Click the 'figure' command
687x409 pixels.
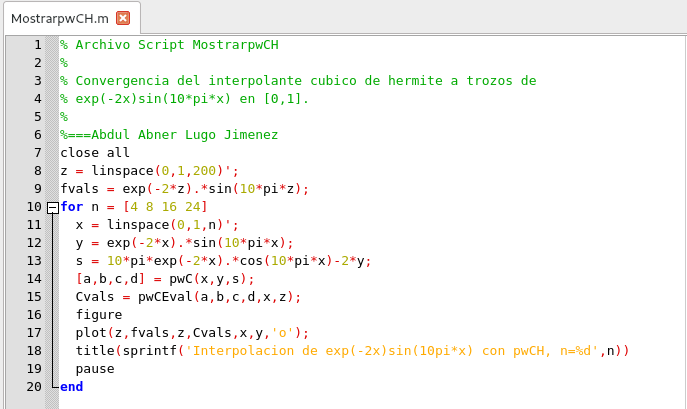click(x=99, y=314)
